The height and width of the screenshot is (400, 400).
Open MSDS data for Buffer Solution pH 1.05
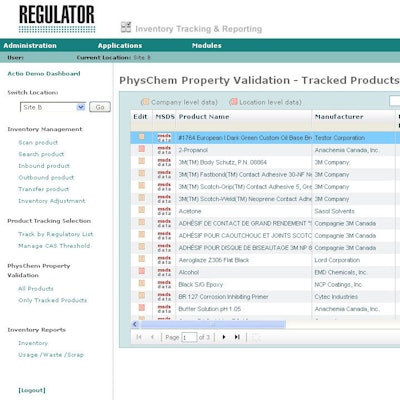[164, 309]
